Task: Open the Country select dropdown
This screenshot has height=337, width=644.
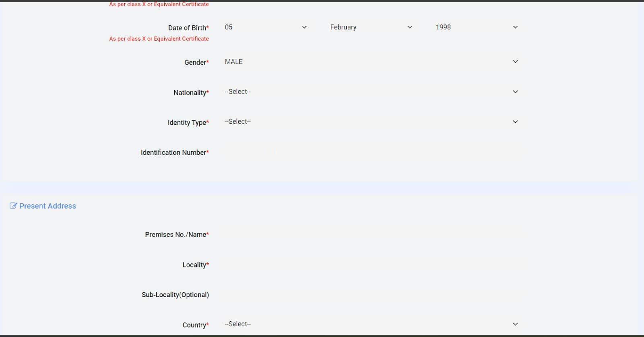Action: 371,324
